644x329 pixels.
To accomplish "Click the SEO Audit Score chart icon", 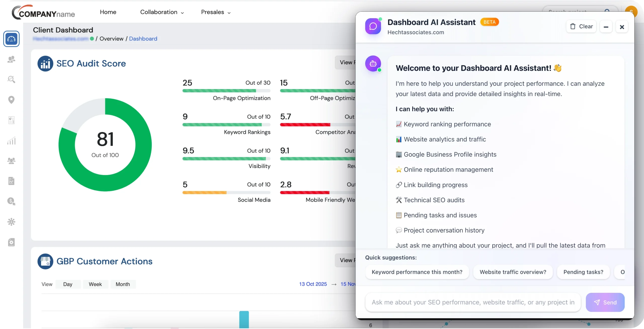I will [45, 64].
